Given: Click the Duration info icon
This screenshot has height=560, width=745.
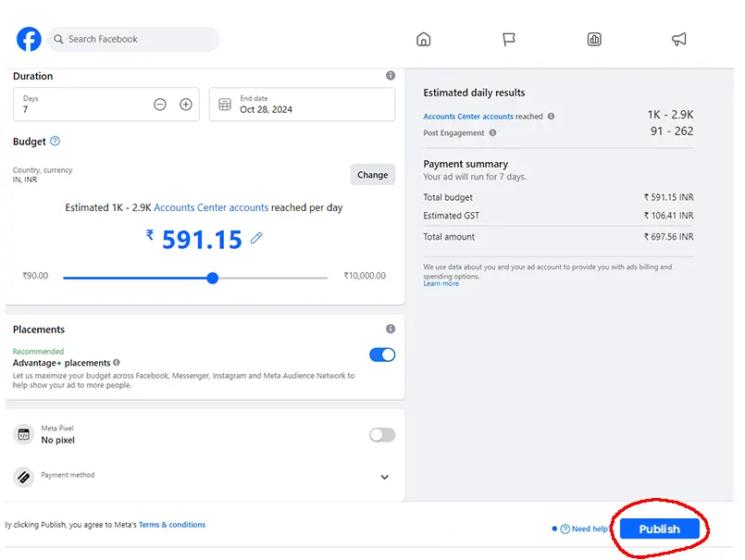Looking at the screenshot, I should pos(390,76).
